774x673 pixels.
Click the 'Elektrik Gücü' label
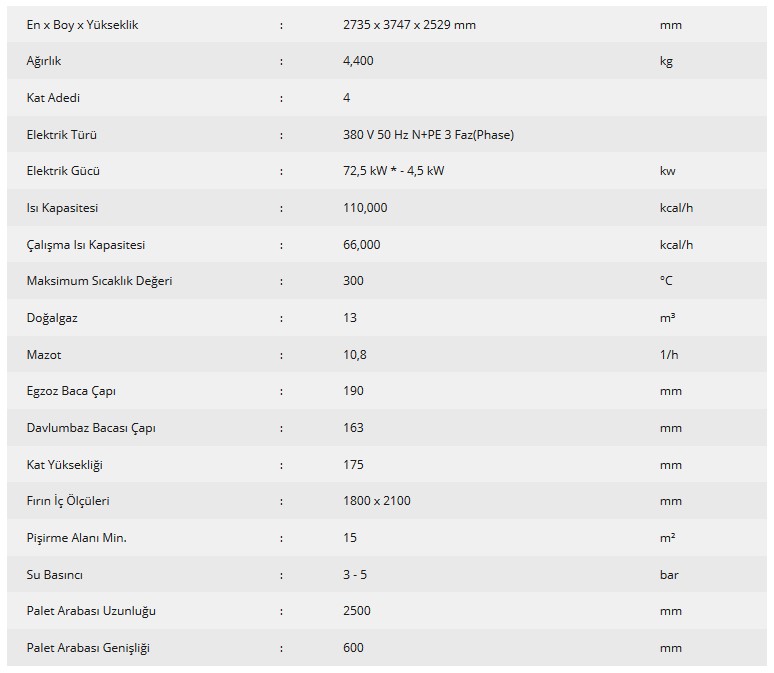point(63,171)
